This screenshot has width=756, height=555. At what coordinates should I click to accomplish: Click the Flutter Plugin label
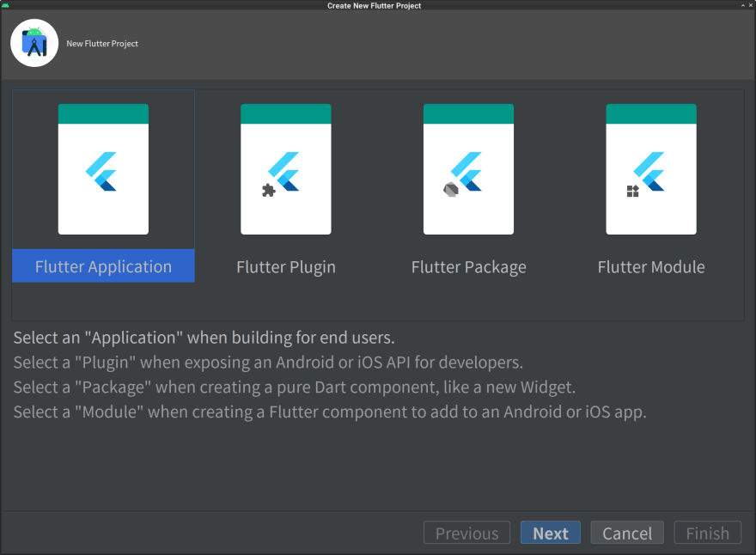286,266
